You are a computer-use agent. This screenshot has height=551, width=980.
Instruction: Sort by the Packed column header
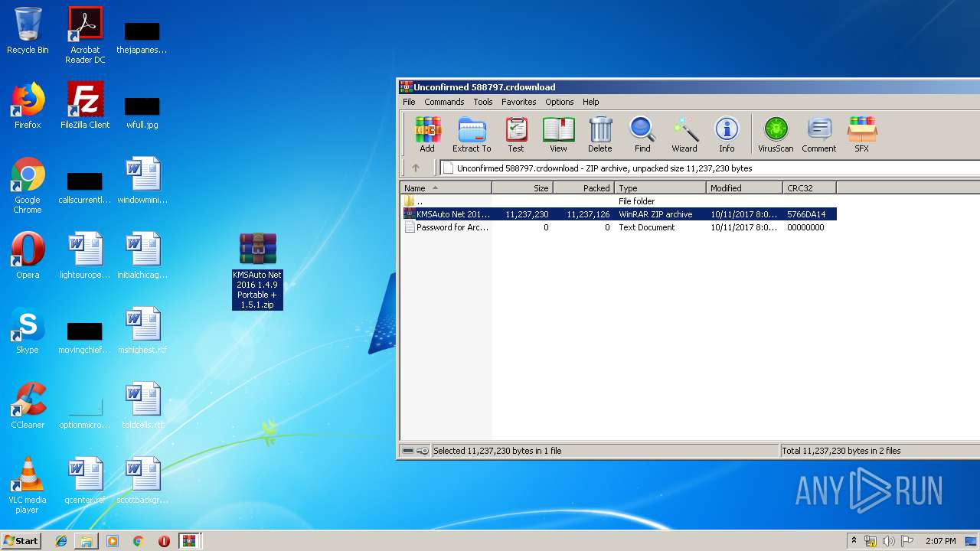click(x=583, y=188)
